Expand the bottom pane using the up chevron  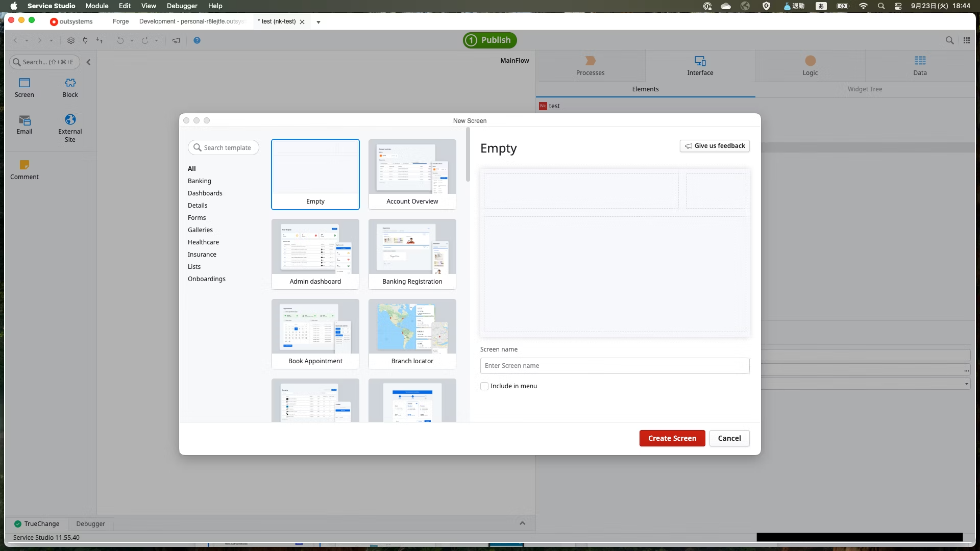coord(522,523)
